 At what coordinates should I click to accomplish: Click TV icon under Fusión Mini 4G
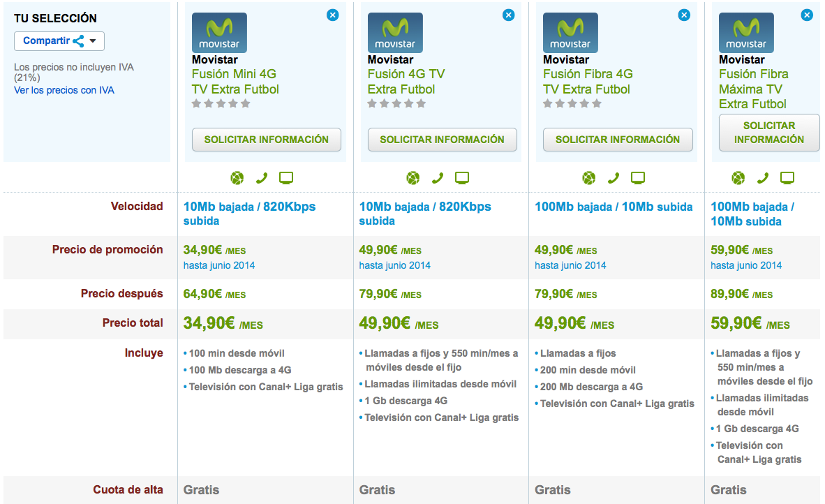pyautogui.click(x=286, y=178)
